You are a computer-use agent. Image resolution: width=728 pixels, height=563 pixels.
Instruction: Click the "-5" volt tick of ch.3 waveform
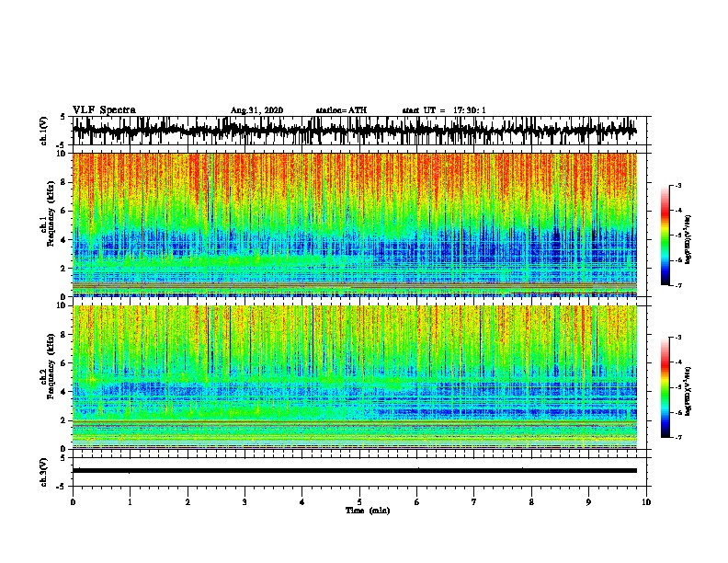(63, 487)
